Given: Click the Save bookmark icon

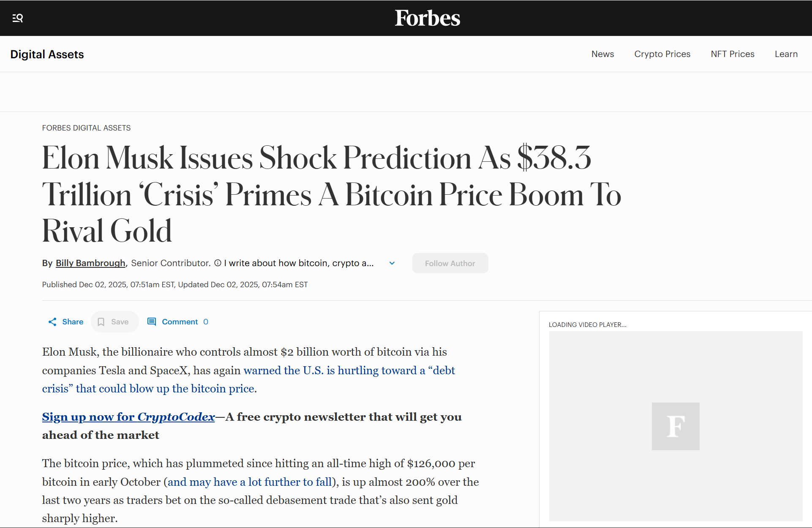Looking at the screenshot, I should (101, 322).
